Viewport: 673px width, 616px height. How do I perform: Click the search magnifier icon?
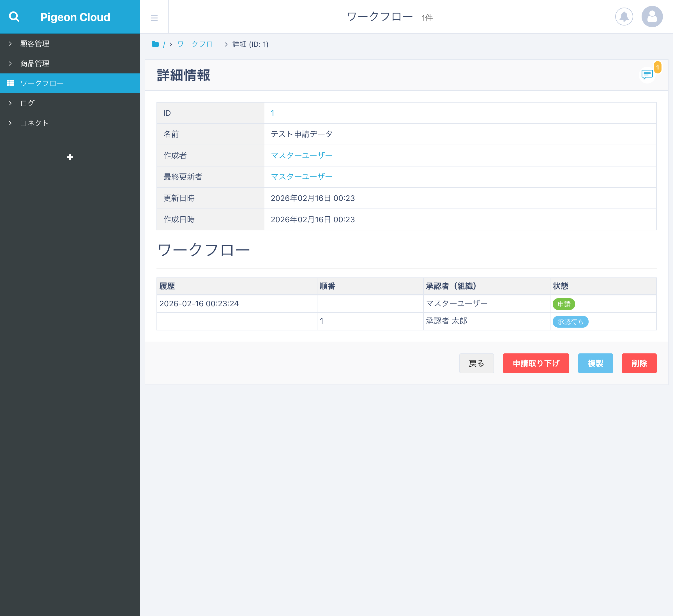pos(14,17)
